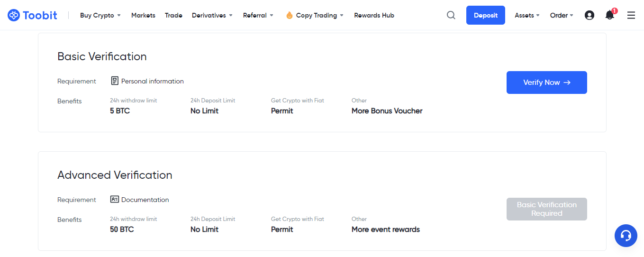Expand the Assets dropdown

pyautogui.click(x=527, y=15)
